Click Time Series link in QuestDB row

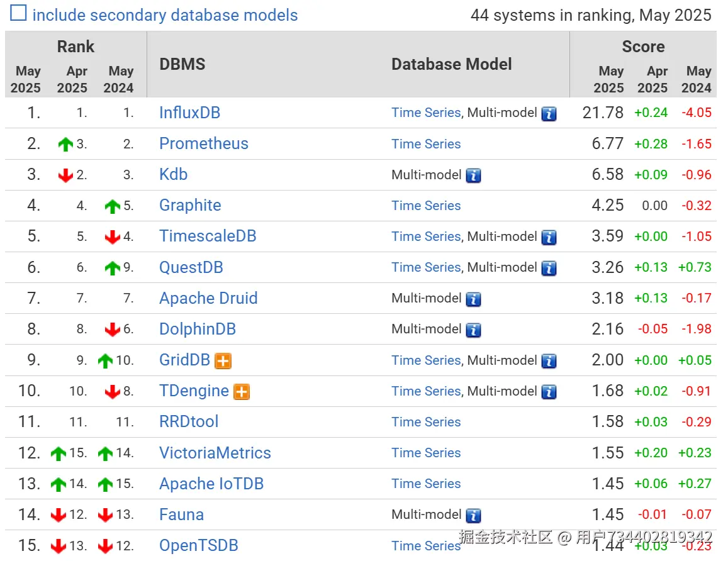(x=426, y=268)
